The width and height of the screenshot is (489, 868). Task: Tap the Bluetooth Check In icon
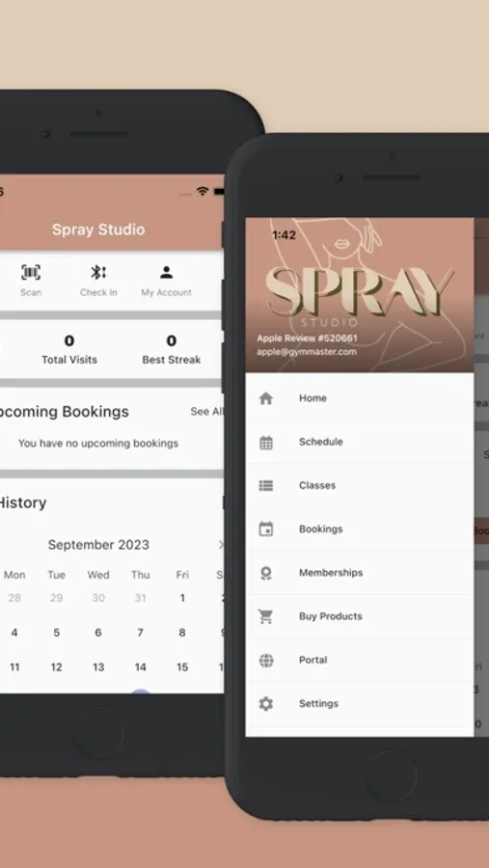tap(98, 272)
